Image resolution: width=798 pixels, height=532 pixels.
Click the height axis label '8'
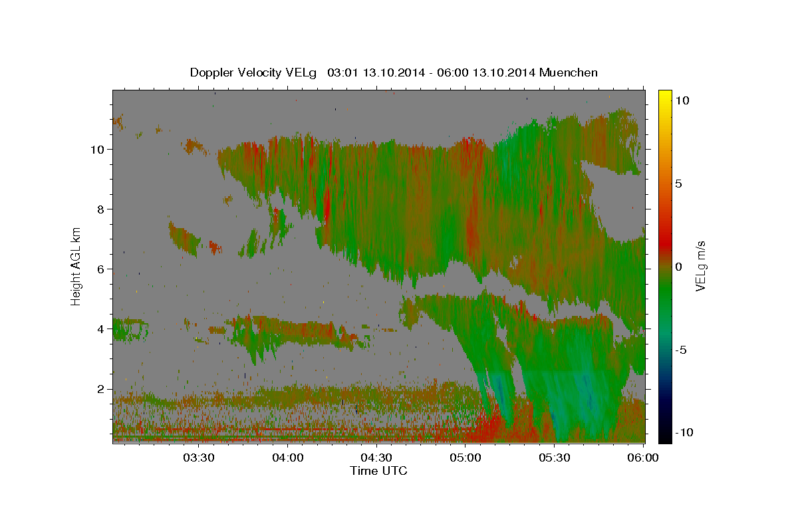coord(100,209)
